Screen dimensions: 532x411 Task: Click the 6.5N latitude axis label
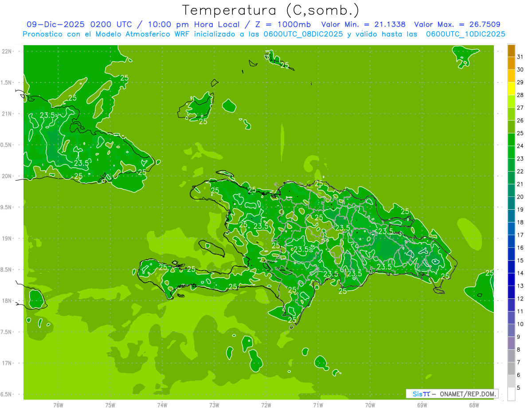(x=7, y=394)
